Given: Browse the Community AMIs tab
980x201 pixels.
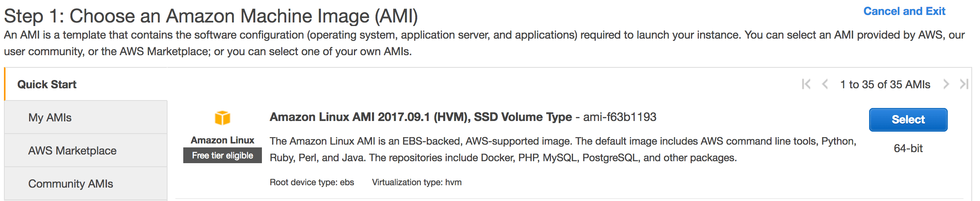Looking at the screenshot, I should [x=71, y=184].
